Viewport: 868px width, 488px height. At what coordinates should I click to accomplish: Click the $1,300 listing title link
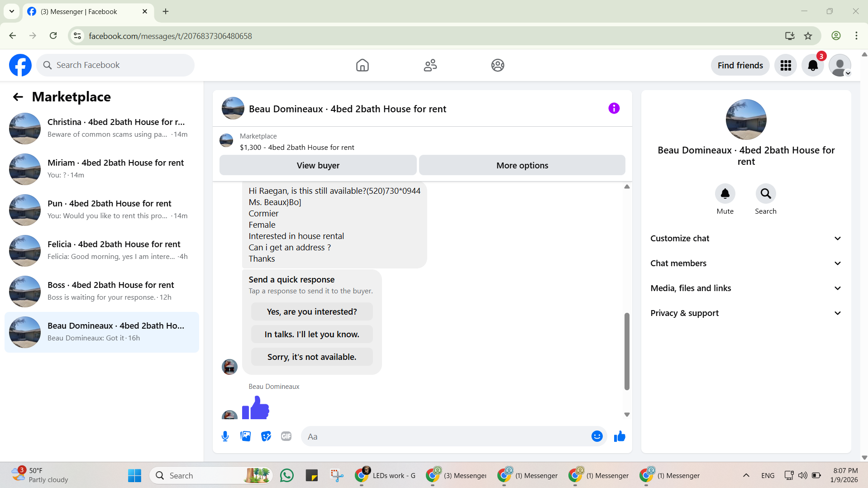click(297, 148)
